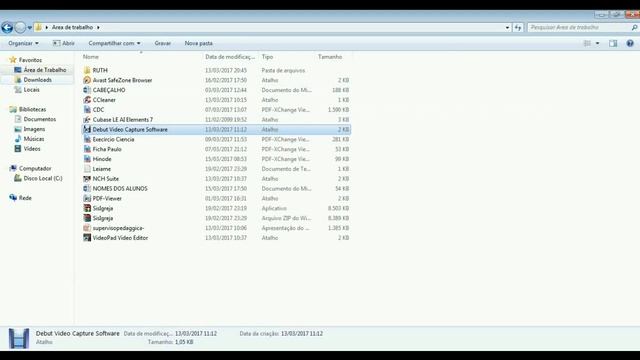
Task: Open recent locations dropdown arrow
Action: pos(30,28)
